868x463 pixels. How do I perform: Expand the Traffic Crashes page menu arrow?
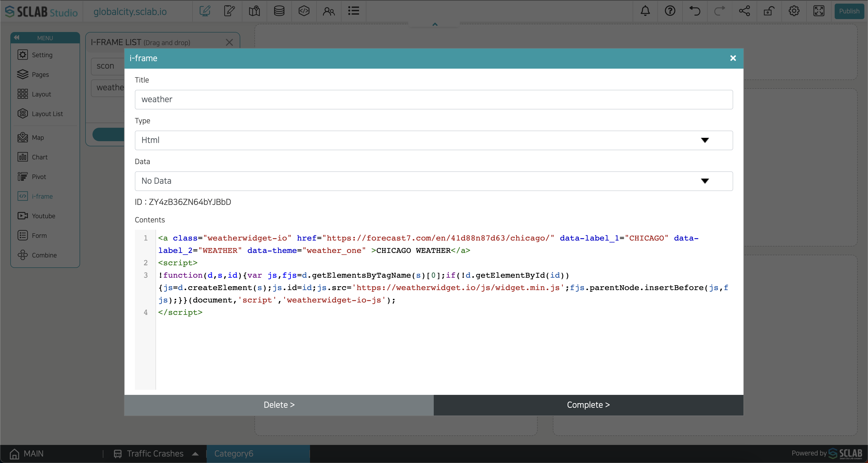(x=195, y=454)
